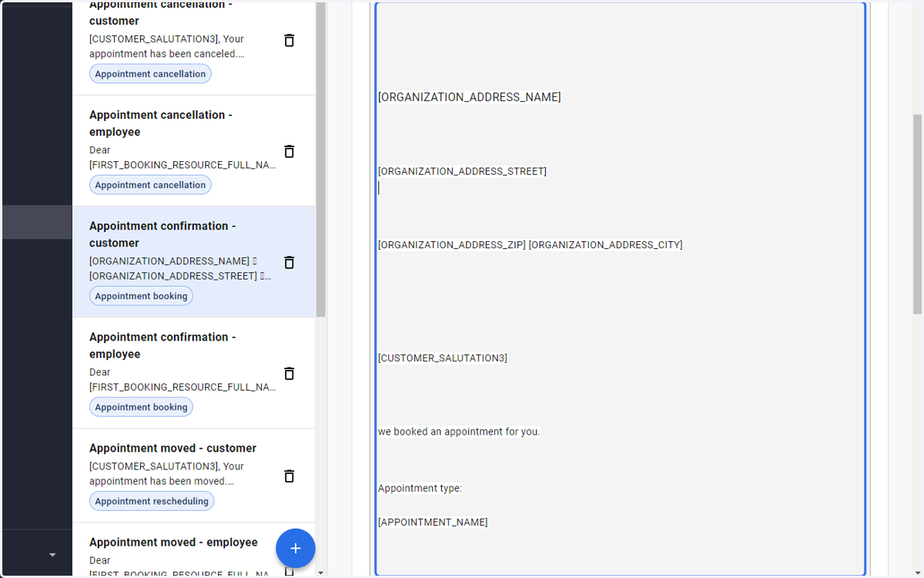Click the template list scrollbar
This screenshot has width=924, height=578.
click(x=321, y=158)
